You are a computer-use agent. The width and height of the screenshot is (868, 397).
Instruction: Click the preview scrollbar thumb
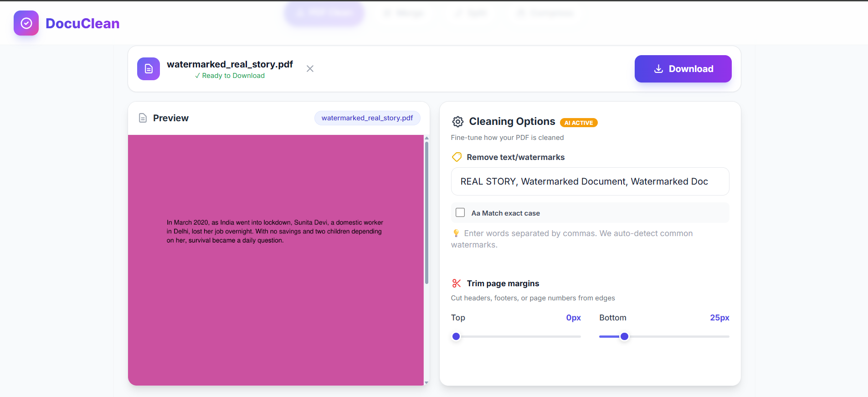[426, 212]
